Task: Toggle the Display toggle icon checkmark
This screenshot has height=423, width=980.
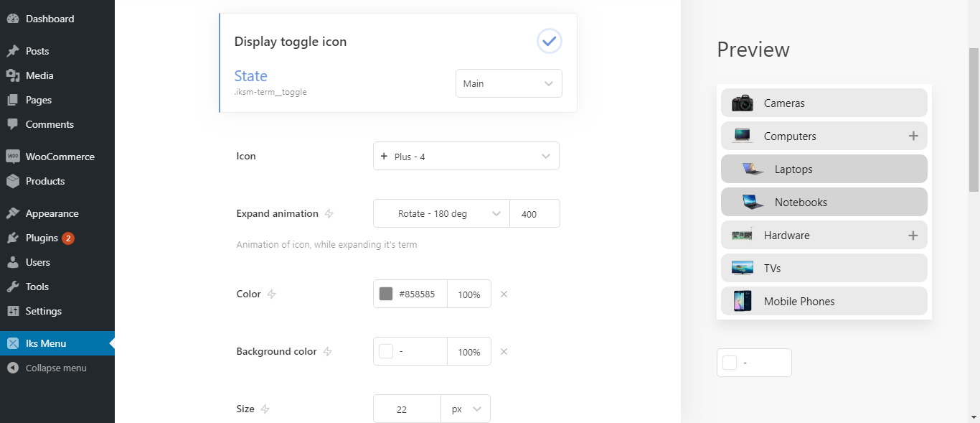Action: point(550,41)
